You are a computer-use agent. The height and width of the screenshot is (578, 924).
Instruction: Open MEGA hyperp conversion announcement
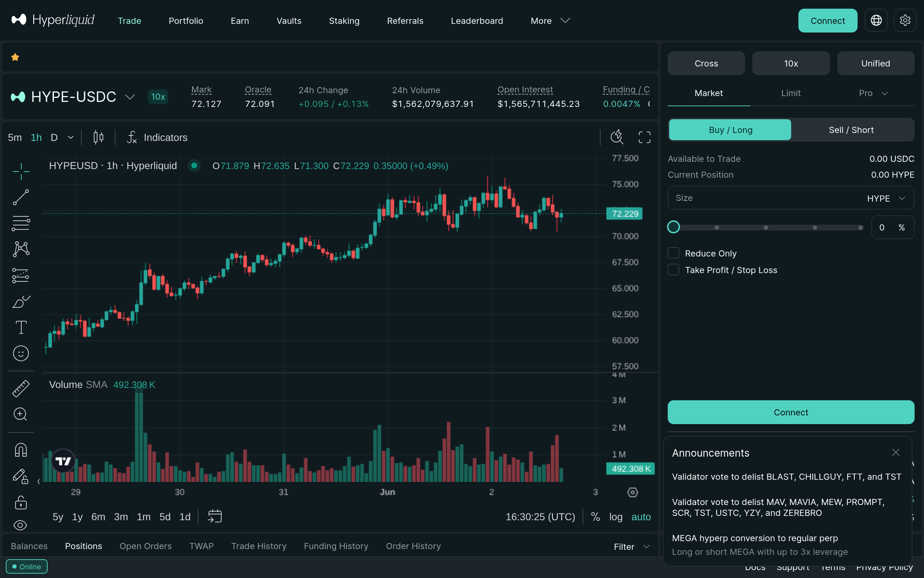(x=760, y=545)
